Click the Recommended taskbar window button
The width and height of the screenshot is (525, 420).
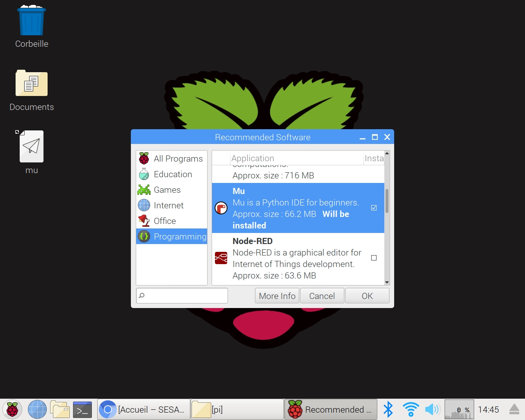pos(331,409)
